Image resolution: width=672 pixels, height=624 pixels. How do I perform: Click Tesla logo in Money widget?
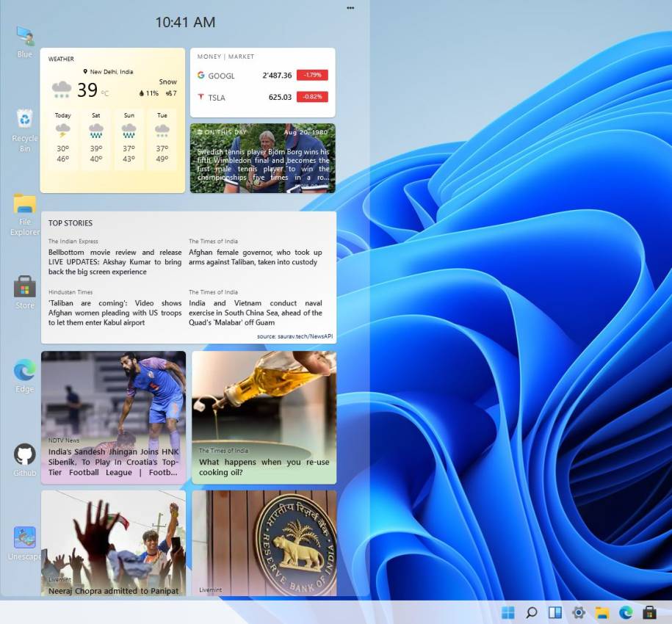tap(200, 97)
